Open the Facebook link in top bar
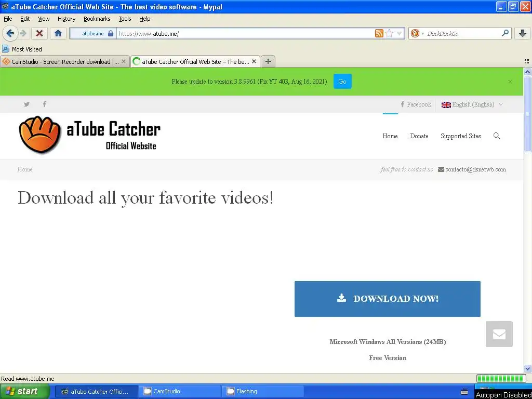This screenshot has width=532, height=399. pyautogui.click(x=416, y=104)
